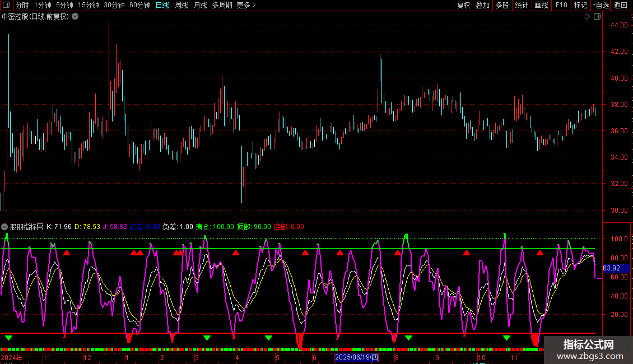Add stock with +自选 button
The image size is (633, 364).
[601, 5]
